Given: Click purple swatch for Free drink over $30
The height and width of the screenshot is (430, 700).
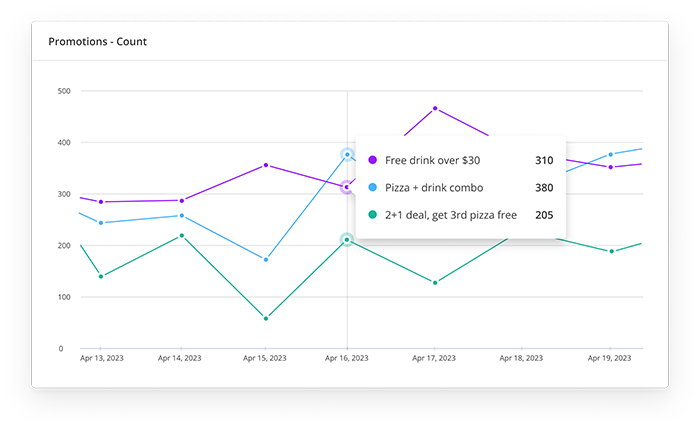Looking at the screenshot, I should [x=373, y=160].
